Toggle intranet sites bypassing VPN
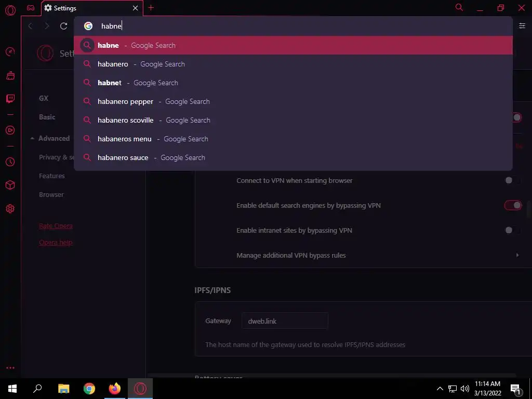The height and width of the screenshot is (399, 532). 512,230
